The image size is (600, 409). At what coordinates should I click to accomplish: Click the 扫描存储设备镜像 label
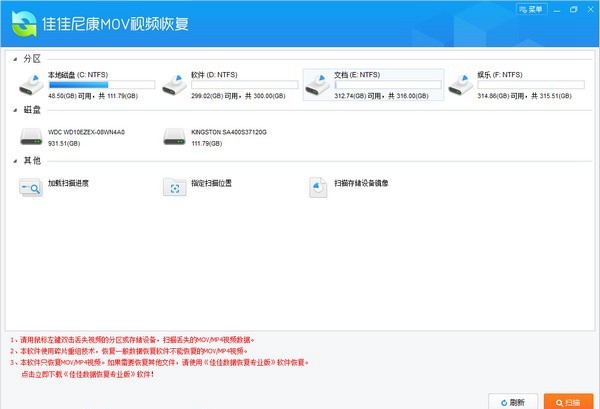(361, 183)
